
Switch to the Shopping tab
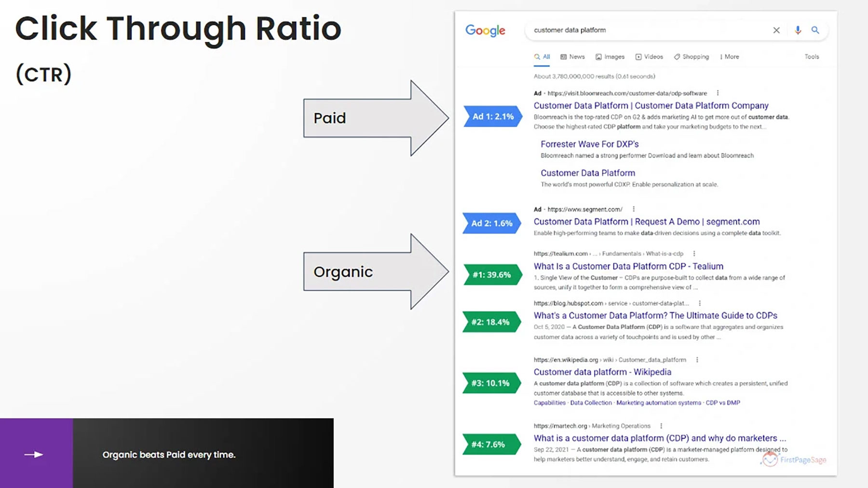pos(692,56)
